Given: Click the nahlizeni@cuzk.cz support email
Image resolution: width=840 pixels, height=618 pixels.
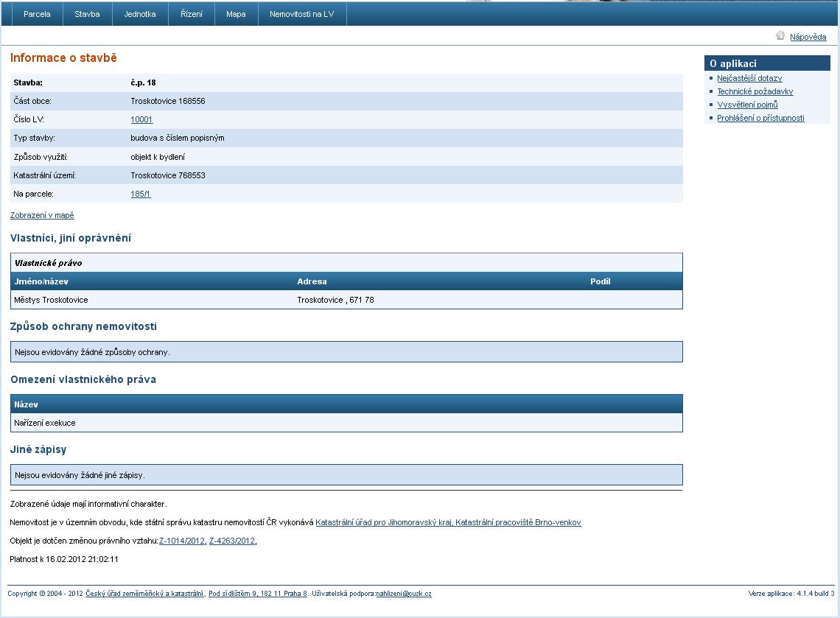Looking at the screenshot, I should pos(404,593).
